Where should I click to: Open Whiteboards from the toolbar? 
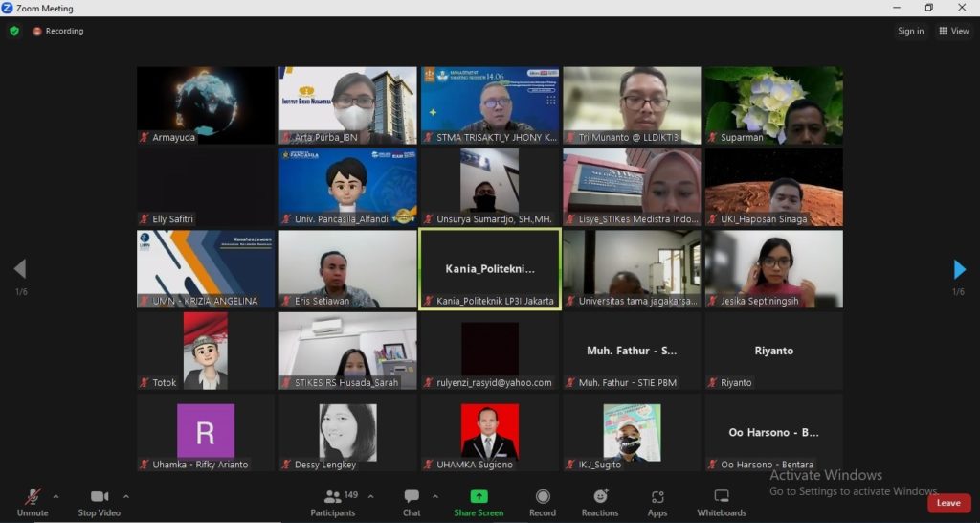point(722,503)
